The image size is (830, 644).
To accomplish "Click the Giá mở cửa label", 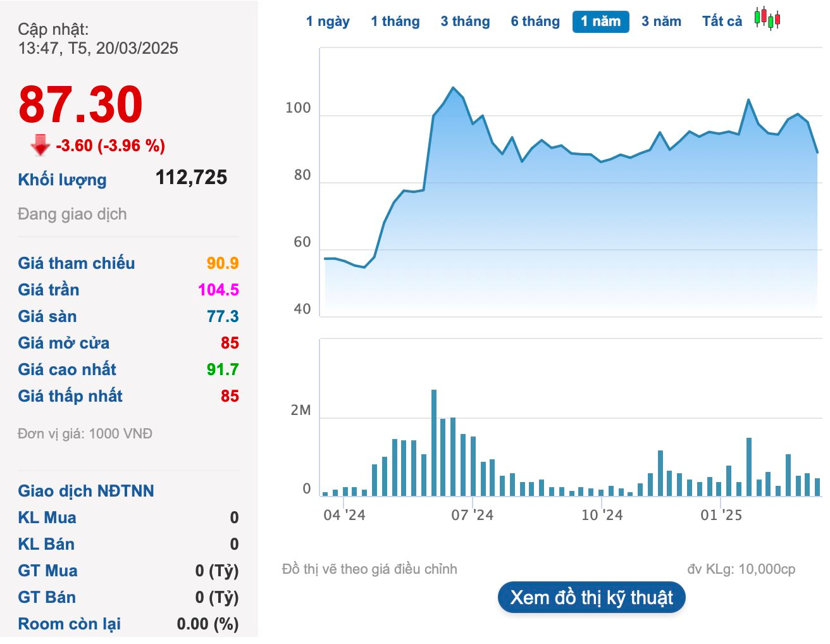I will (x=64, y=343).
